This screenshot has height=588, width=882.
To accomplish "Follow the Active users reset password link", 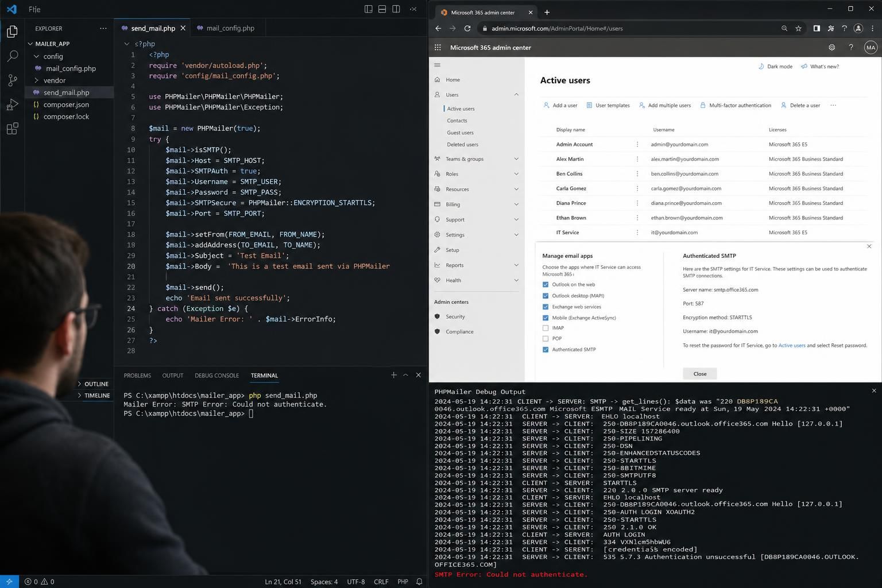I will (791, 346).
